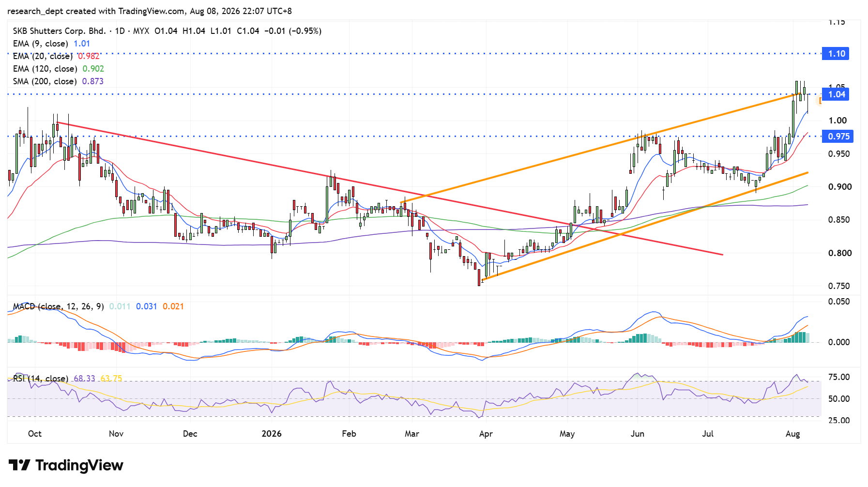
Task: Click the EMA 20 value 0.982
Action: click(89, 56)
